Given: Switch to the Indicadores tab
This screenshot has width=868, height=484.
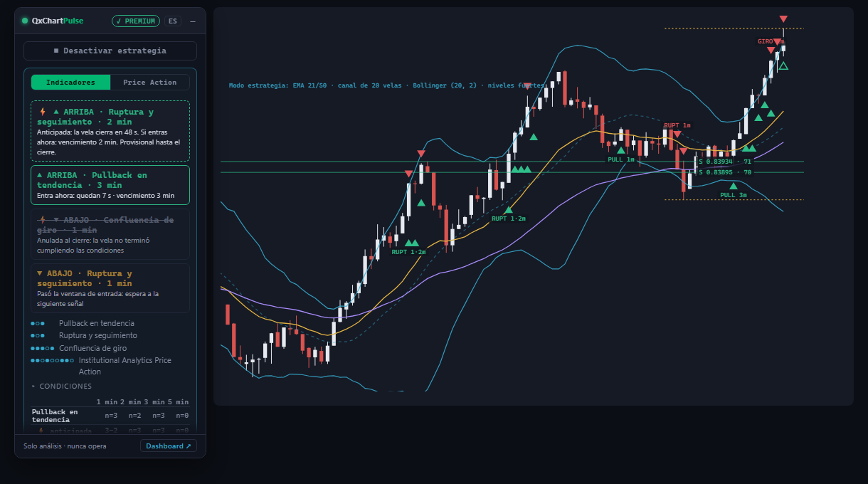Looking at the screenshot, I should click(x=71, y=83).
